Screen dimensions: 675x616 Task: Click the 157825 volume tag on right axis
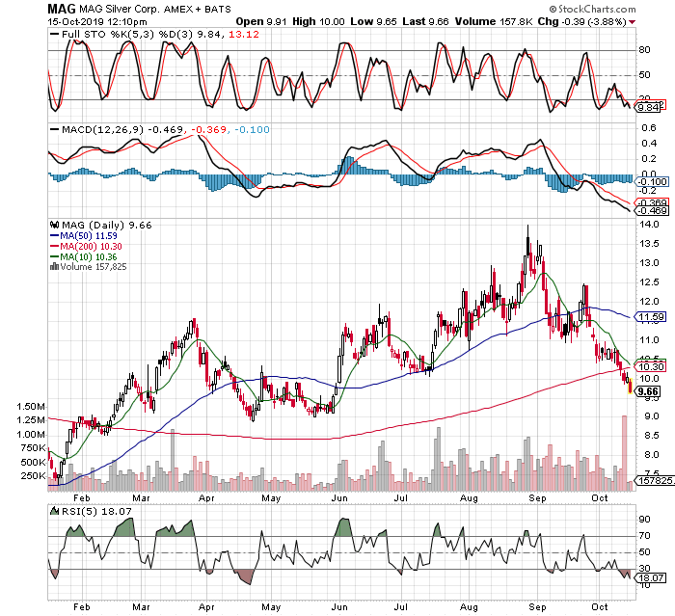(x=655, y=480)
